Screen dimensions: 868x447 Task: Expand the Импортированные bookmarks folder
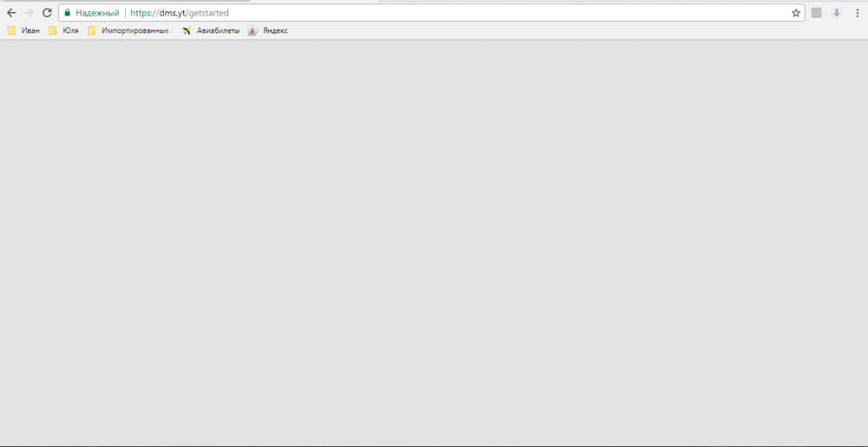[x=130, y=30]
